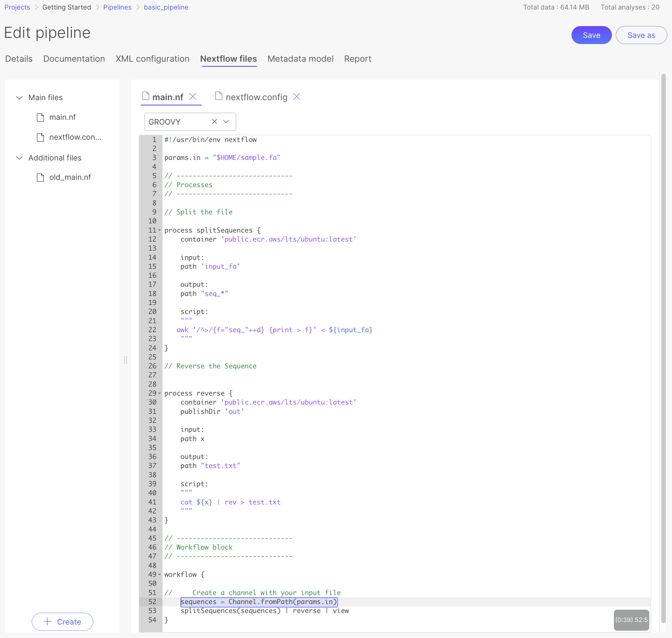Clear the GROOVY language selection

(x=214, y=121)
